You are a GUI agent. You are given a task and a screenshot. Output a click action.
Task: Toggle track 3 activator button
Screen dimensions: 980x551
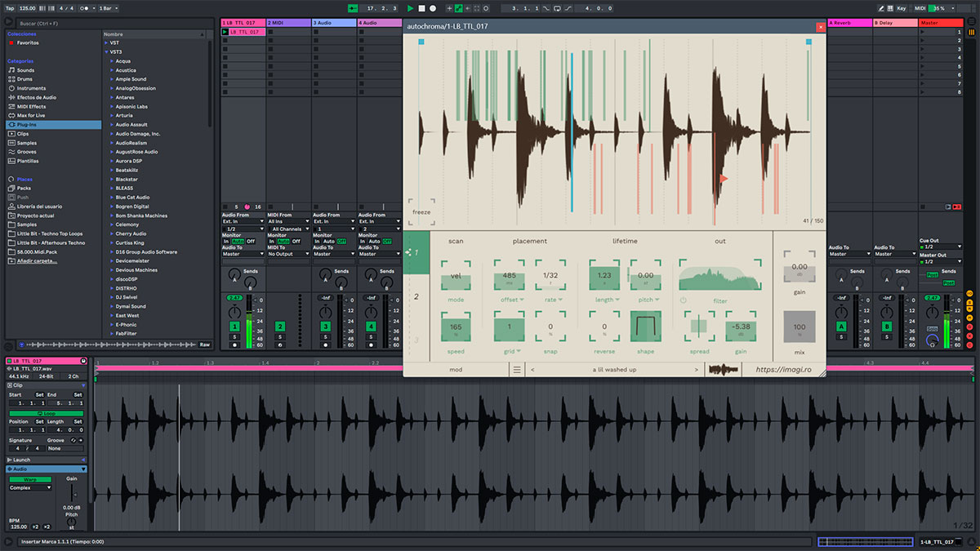[x=326, y=327]
